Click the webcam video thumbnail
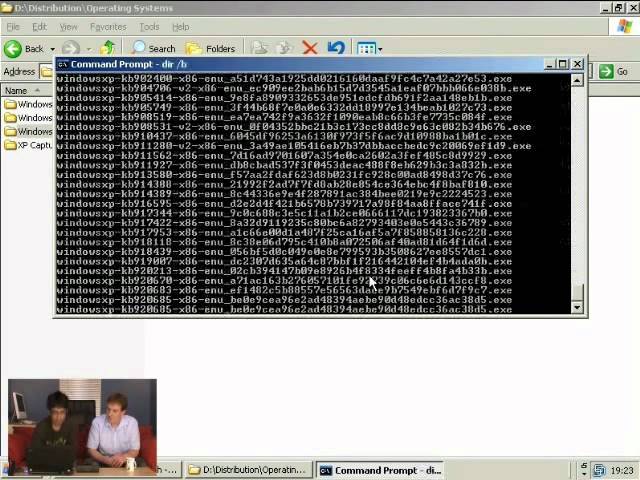Screen dimensions: 640x480 click(x=82, y=425)
